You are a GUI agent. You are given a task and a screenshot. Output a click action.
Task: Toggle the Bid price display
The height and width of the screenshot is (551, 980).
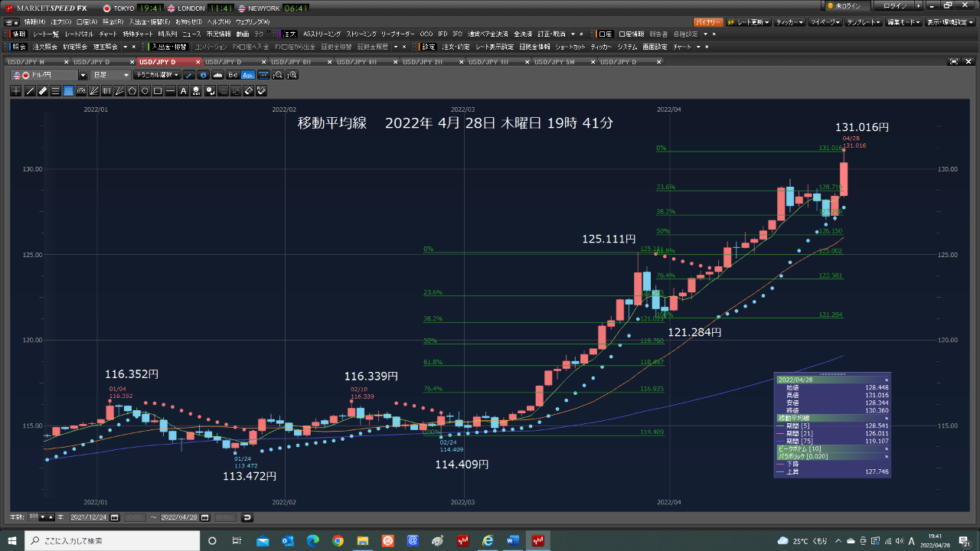pyautogui.click(x=233, y=75)
